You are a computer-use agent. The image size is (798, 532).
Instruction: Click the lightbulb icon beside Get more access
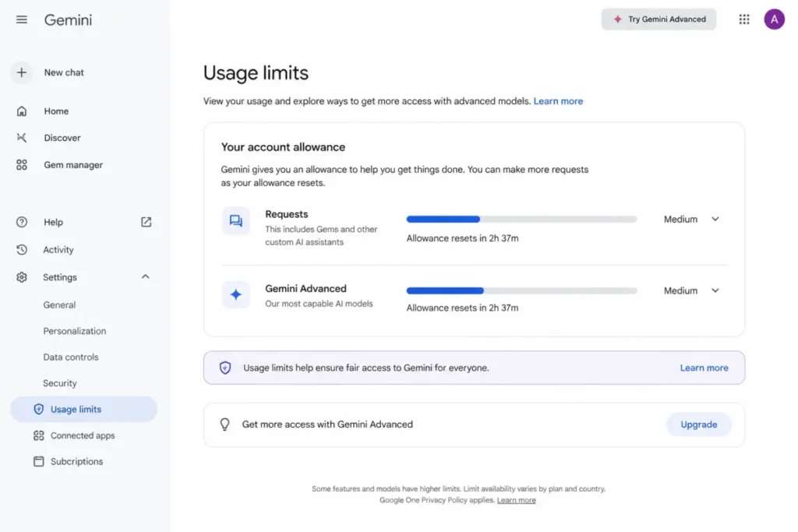point(224,425)
